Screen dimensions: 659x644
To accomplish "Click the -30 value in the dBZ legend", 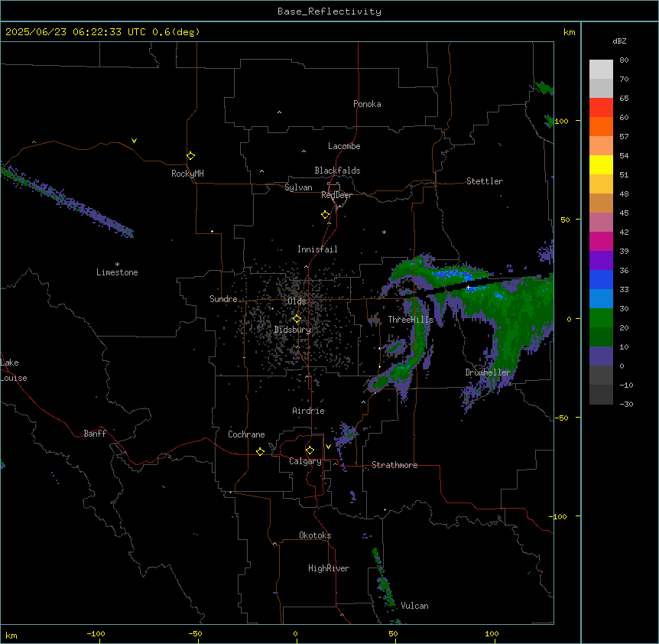I will pos(626,404).
